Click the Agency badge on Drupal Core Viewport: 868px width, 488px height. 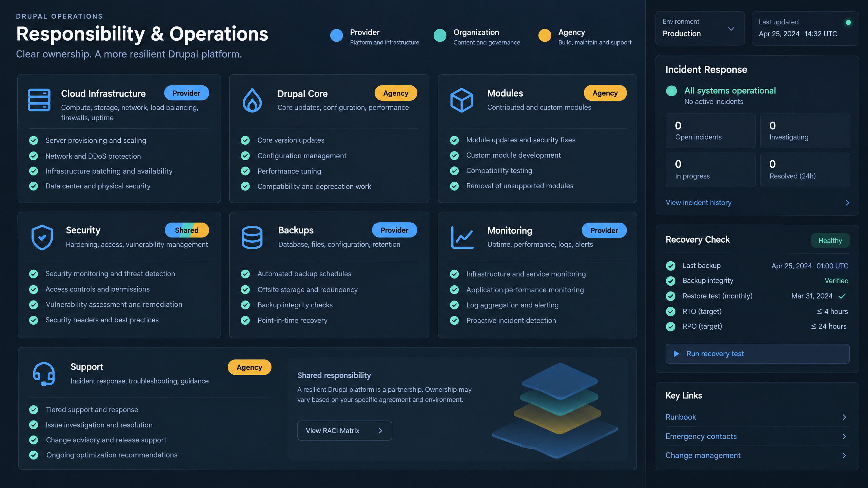click(x=396, y=93)
